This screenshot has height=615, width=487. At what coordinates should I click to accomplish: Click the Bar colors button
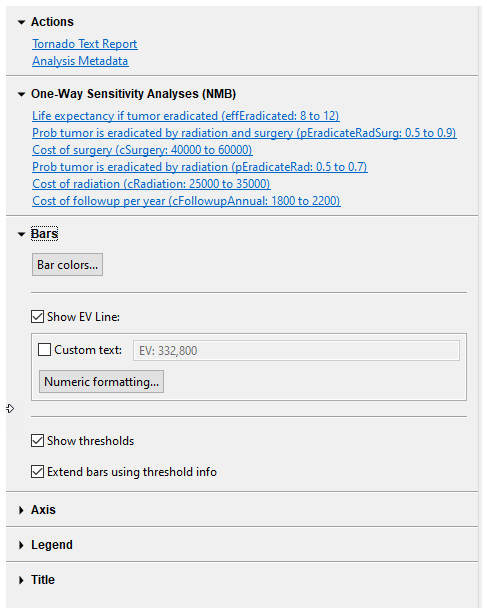click(x=67, y=265)
